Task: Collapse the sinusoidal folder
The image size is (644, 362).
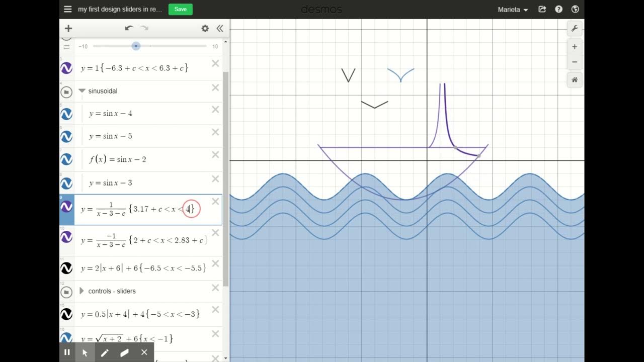Action: 82,91
